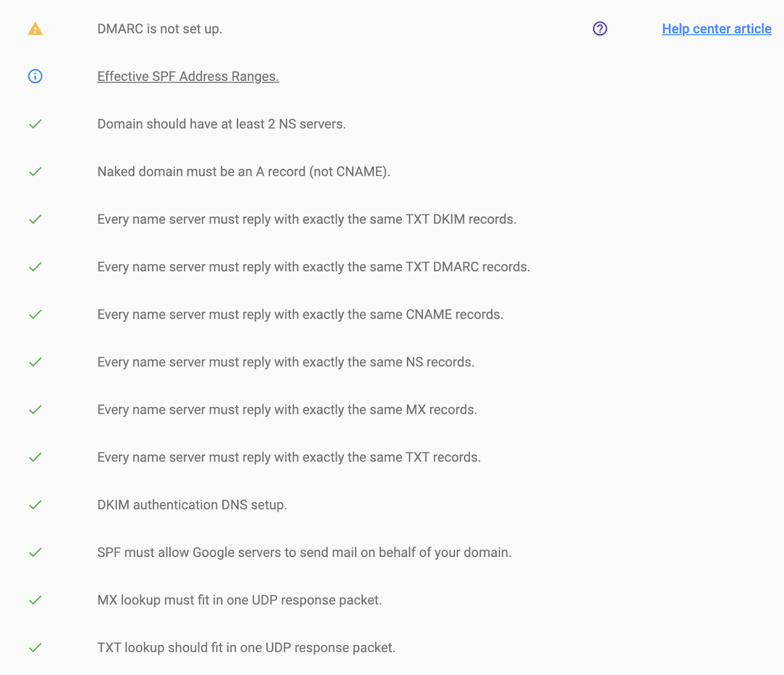The image size is (784, 675).
Task: Click the checkmark for same NS records
Action: [x=35, y=362]
